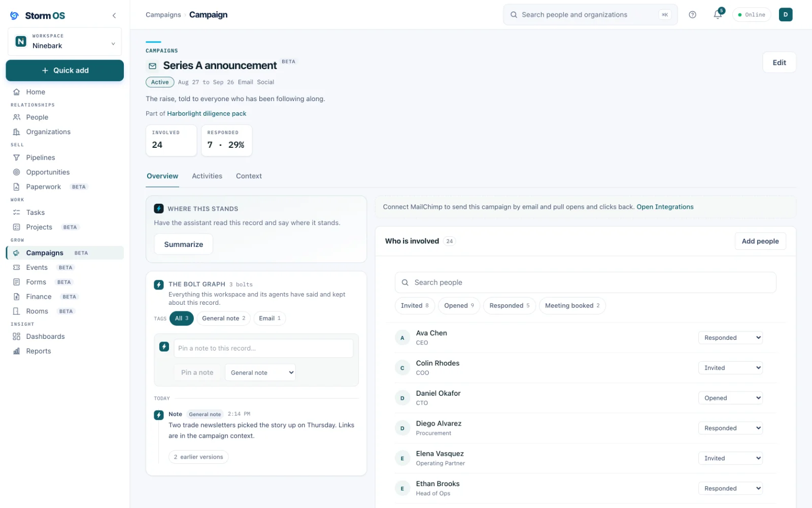Open Ethan Brooks' status dropdown

pos(730,488)
